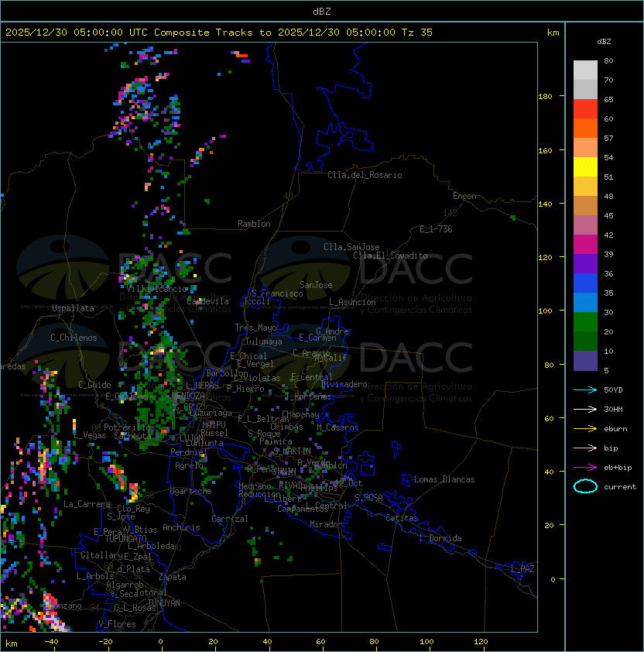This screenshot has width=644, height=652.
Task: Click the 'Uspallata' place label on map
Action: coord(73,308)
